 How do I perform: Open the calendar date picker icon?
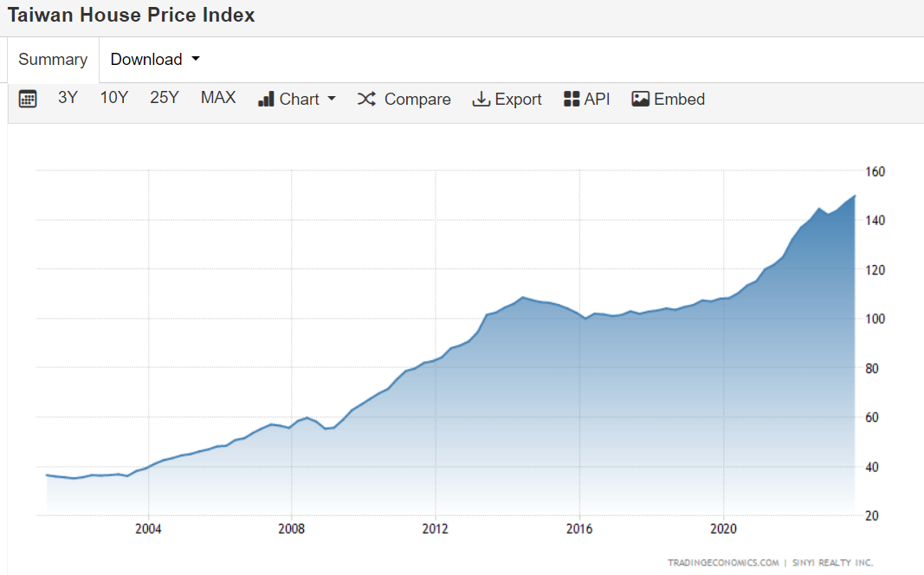[28, 99]
